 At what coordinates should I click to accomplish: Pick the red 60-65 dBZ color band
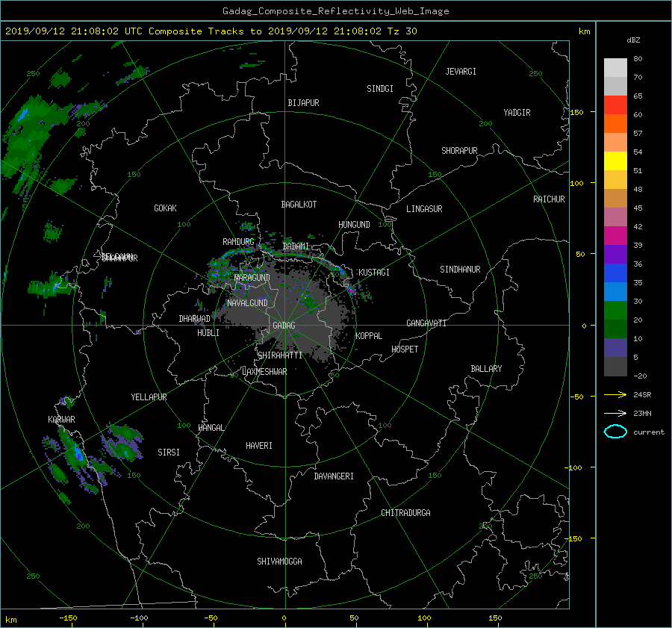click(x=615, y=105)
